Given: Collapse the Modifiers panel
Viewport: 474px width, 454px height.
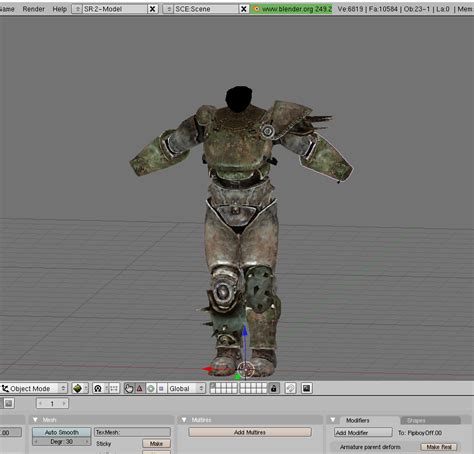Looking at the screenshot, I should pyautogui.click(x=333, y=420).
